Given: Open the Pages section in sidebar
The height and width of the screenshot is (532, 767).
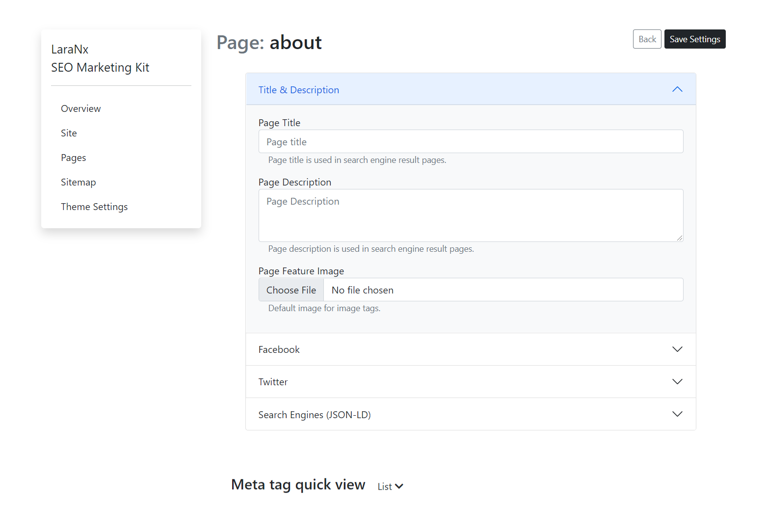Looking at the screenshot, I should [73, 158].
